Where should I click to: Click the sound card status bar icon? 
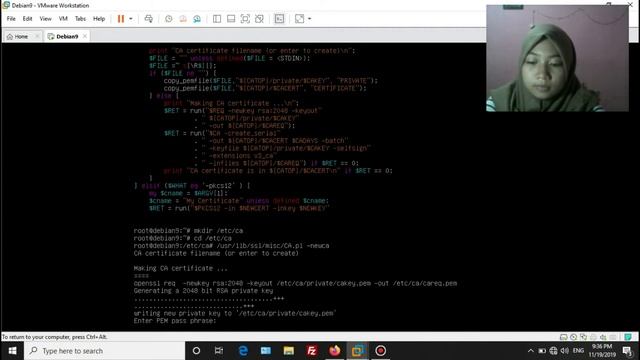tap(603, 337)
